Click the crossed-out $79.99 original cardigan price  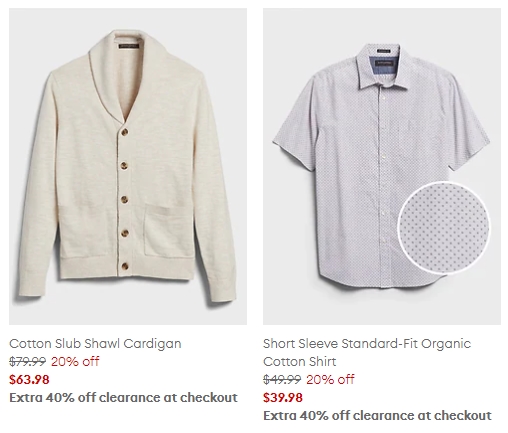[x=27, y=361]
